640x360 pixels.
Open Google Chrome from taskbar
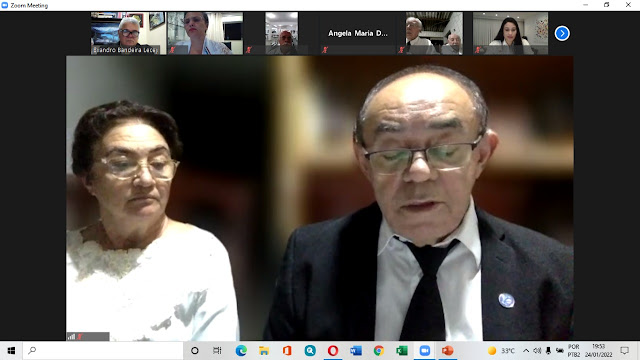click(x=379, y=351)
